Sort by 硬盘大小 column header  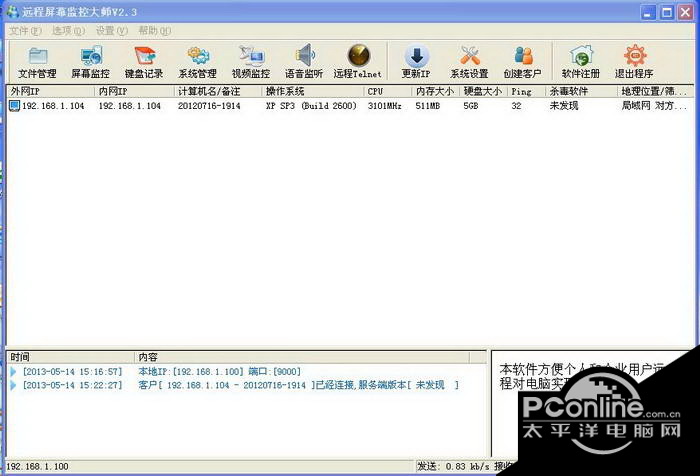(483, 92)
